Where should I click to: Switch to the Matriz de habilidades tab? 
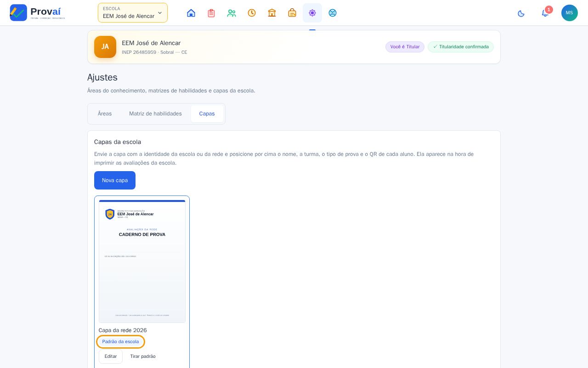[155, 114]
